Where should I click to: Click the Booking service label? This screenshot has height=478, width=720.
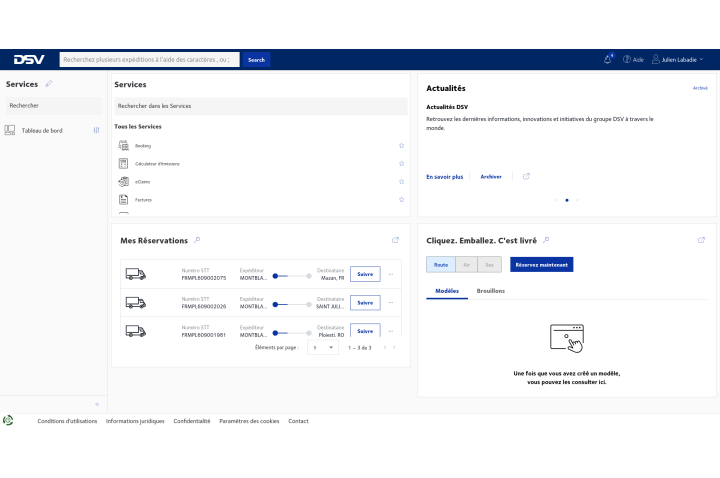click(143, 146)
